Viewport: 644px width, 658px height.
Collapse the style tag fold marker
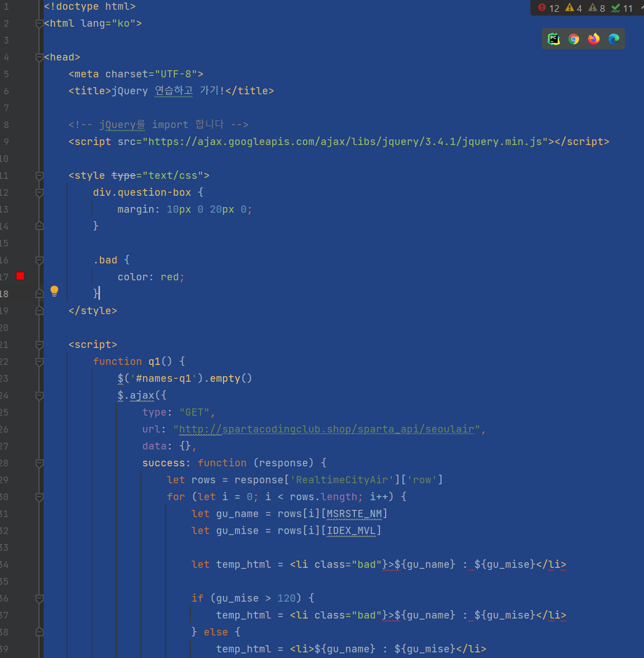click(39, 176)
